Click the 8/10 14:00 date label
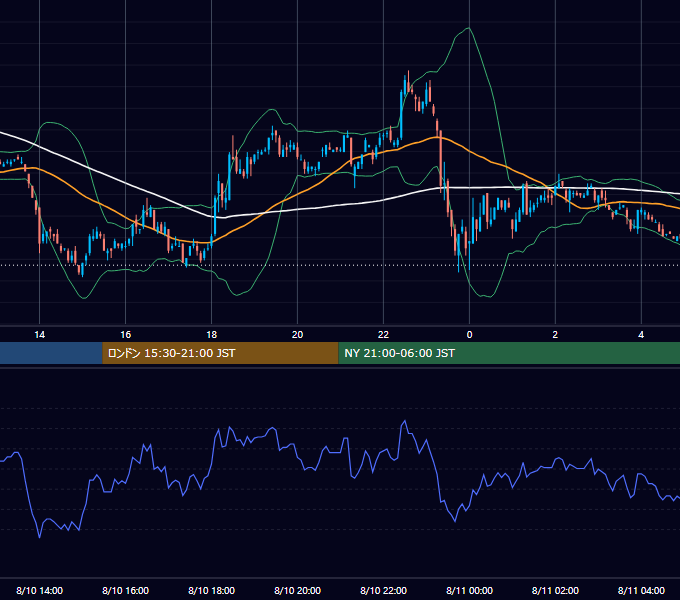 pyautogui.click(x=39, y=590)
